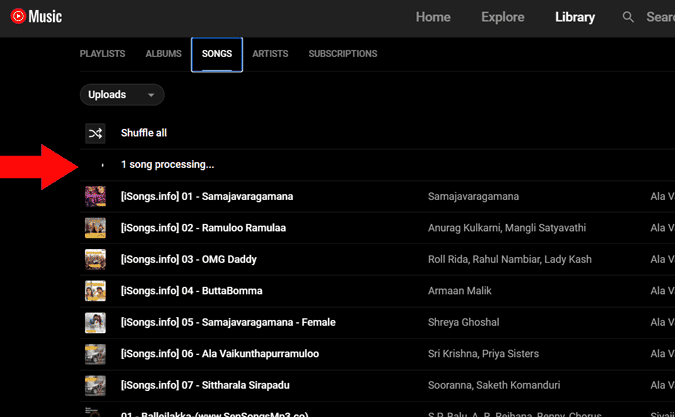Click the '1 song processing...' status text
This screenshot has height=417, width=675.
(x=167, y=165)
